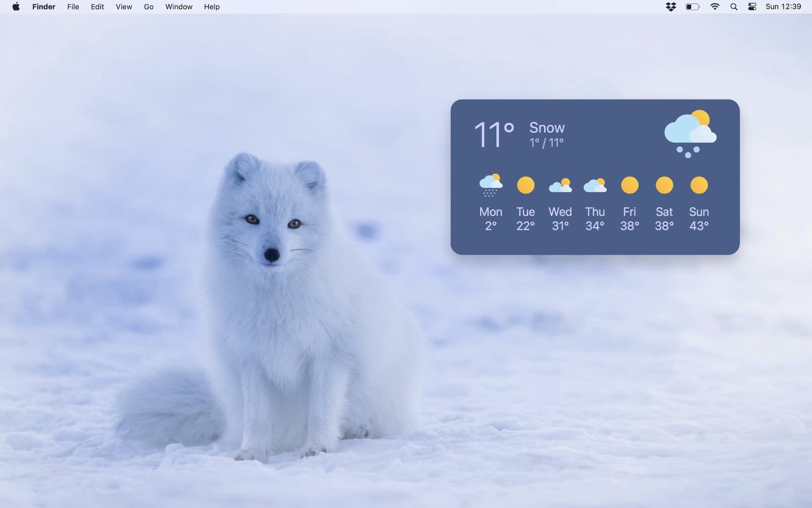Click the battery status icon
812x508 pixels.
click(x=693, y=7)
